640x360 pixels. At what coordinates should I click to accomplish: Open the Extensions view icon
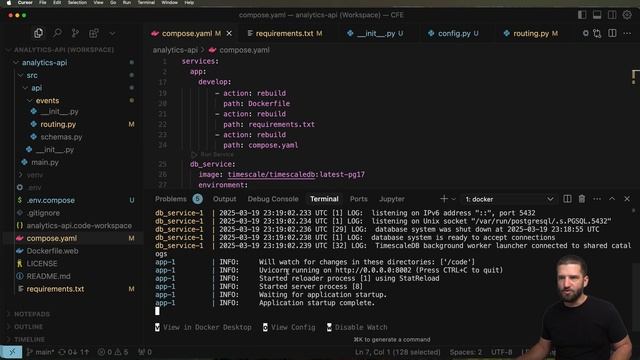pyautogui.click(x=93, y=33)
